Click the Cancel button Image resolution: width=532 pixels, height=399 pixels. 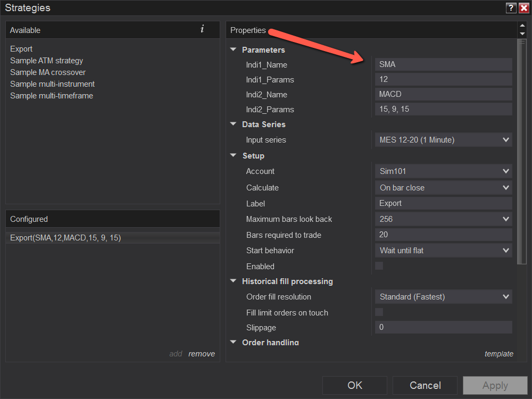click(425, 385)
